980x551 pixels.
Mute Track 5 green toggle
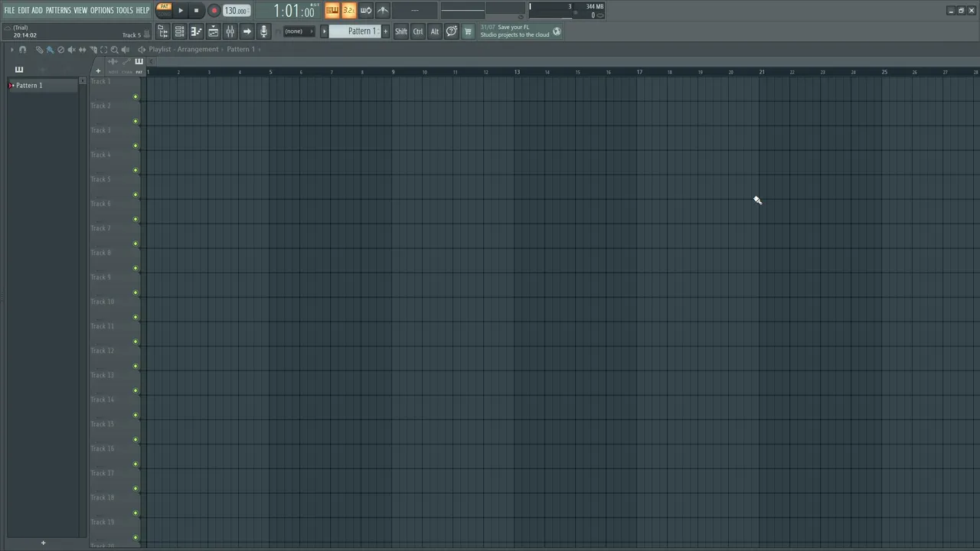pos(136,195)
